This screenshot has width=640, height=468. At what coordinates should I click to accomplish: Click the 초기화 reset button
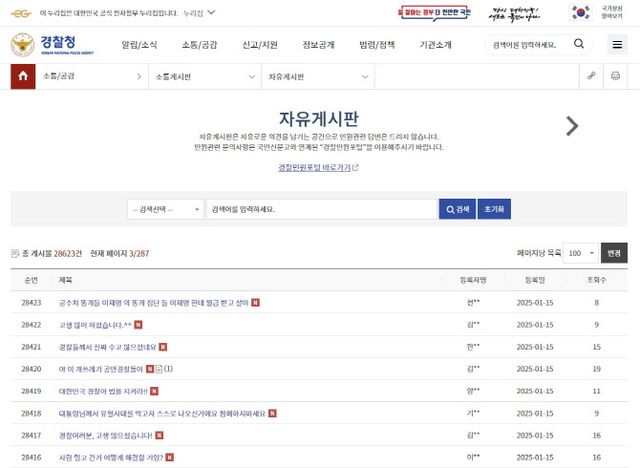tap(495, 209)
